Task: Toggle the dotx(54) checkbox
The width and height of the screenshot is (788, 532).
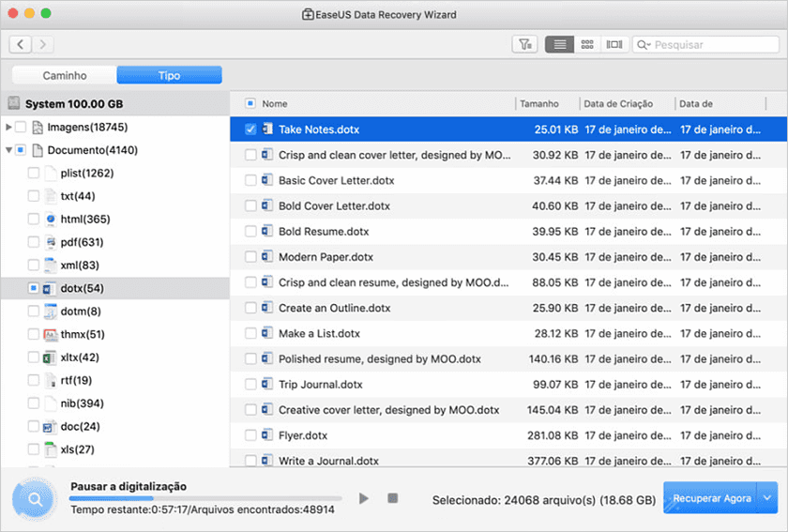Action: click(x=33, y=288)
